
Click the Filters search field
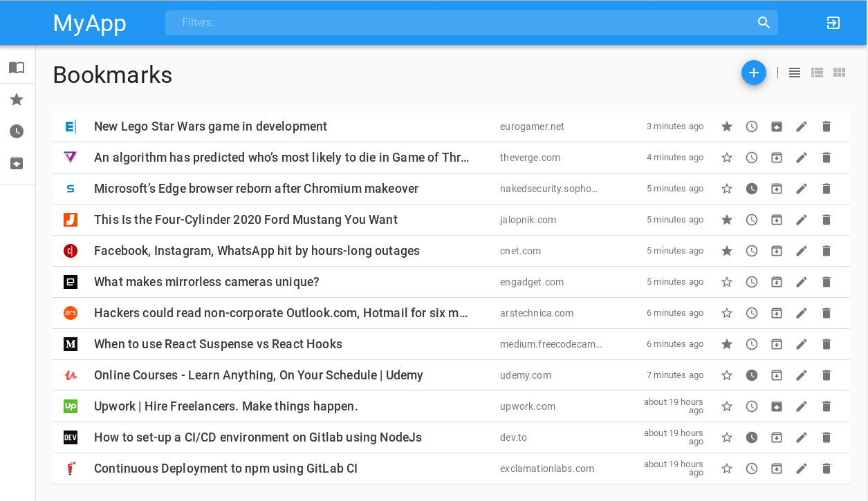tap(472, 23)
